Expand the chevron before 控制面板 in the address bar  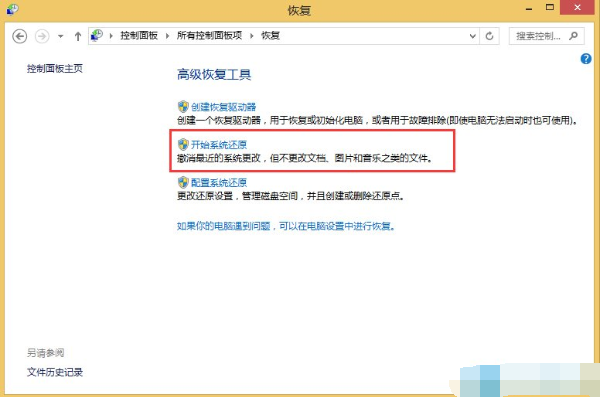pos(111,36)
